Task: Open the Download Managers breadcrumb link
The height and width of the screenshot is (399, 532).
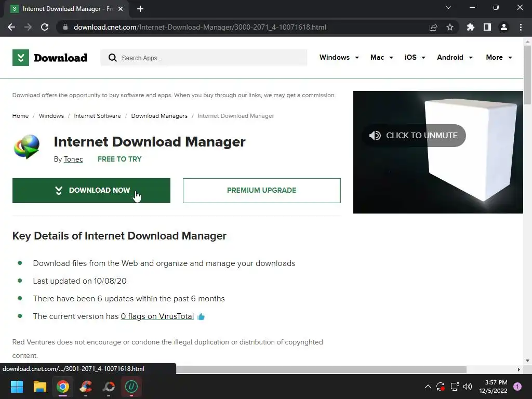Action: (x=159, y=116)
